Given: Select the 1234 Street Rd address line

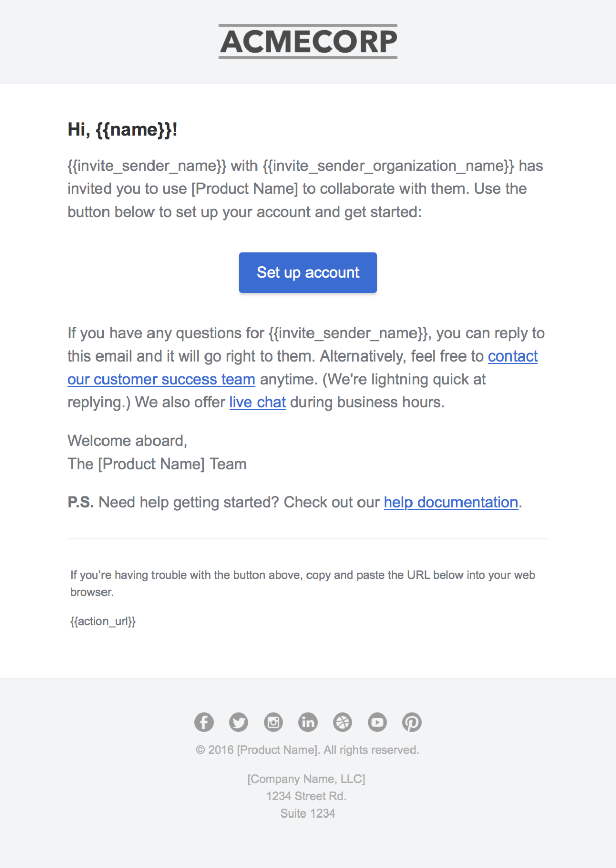Looking at the screenshot, I should 307,796.
